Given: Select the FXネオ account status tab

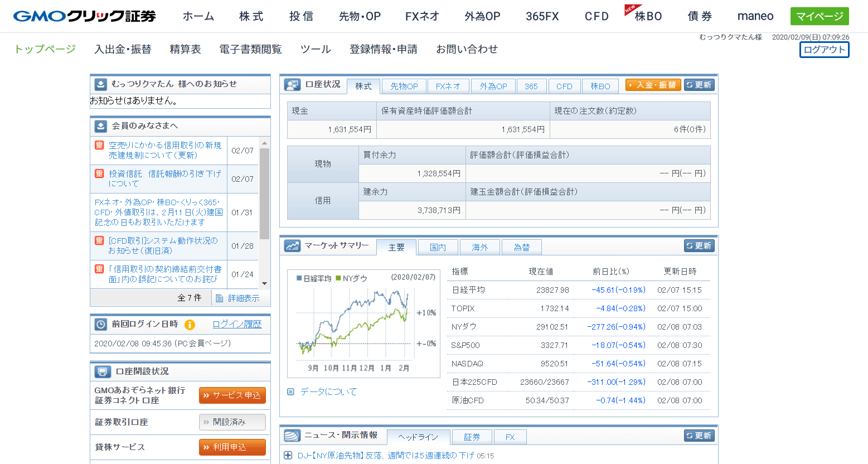Looking at the screenshot, I should (448, 86).
